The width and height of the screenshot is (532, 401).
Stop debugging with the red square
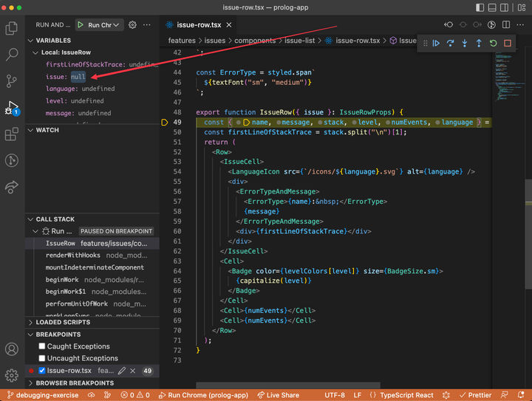pyautogui.click(x=508, y=44)
